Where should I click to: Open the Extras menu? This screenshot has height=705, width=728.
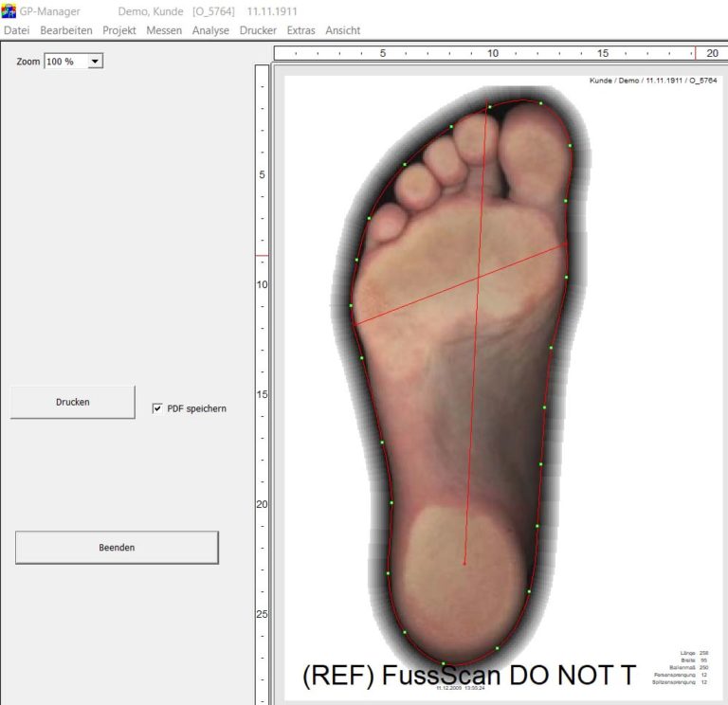click(x=300, y=30)
